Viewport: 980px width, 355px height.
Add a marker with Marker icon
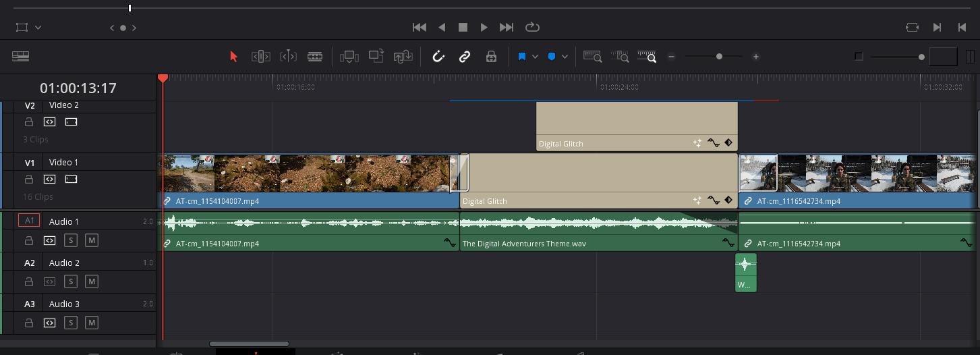click(551, 57)
